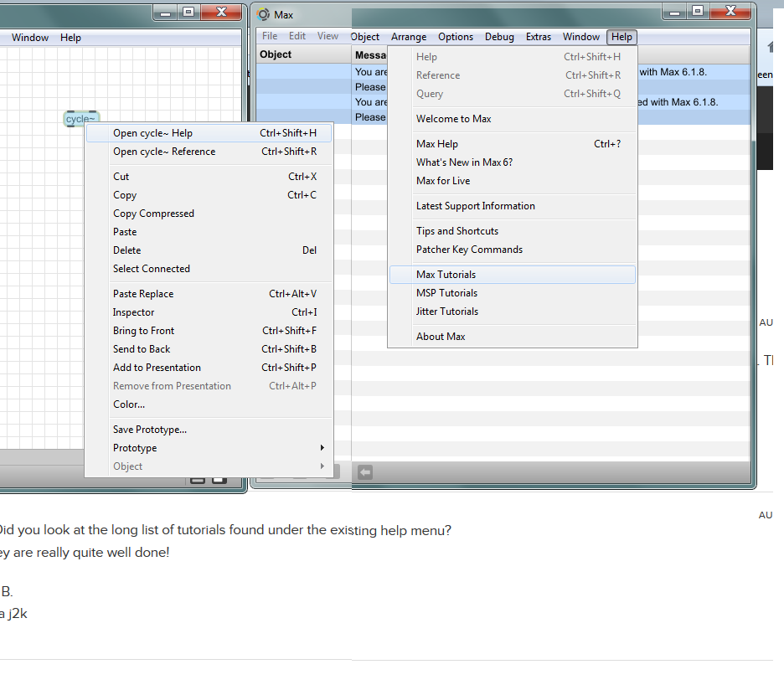The height and width of the screenshot is (685, 784).
Task: Click the Object column header
Action: 276,54
